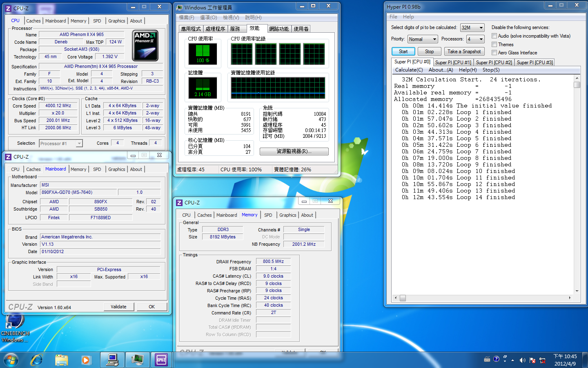Viewport: 588px width, 368px height.
Task: Open 檢視(V) menu in Task Manager
Action: pos(231,18)
